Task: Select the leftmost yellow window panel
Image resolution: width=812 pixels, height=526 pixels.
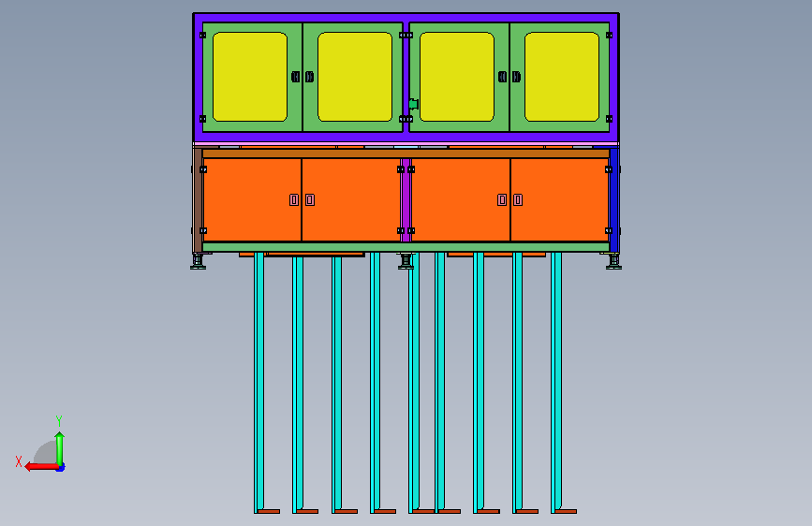Action: click(x=250, y=77)
